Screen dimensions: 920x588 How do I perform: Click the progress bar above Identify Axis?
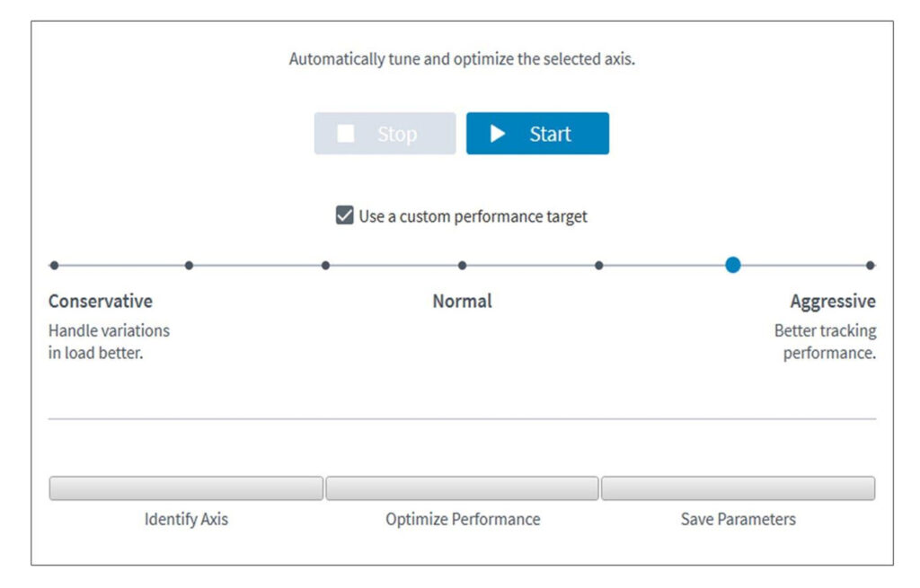pyautogui.click(x=186, y=488)
